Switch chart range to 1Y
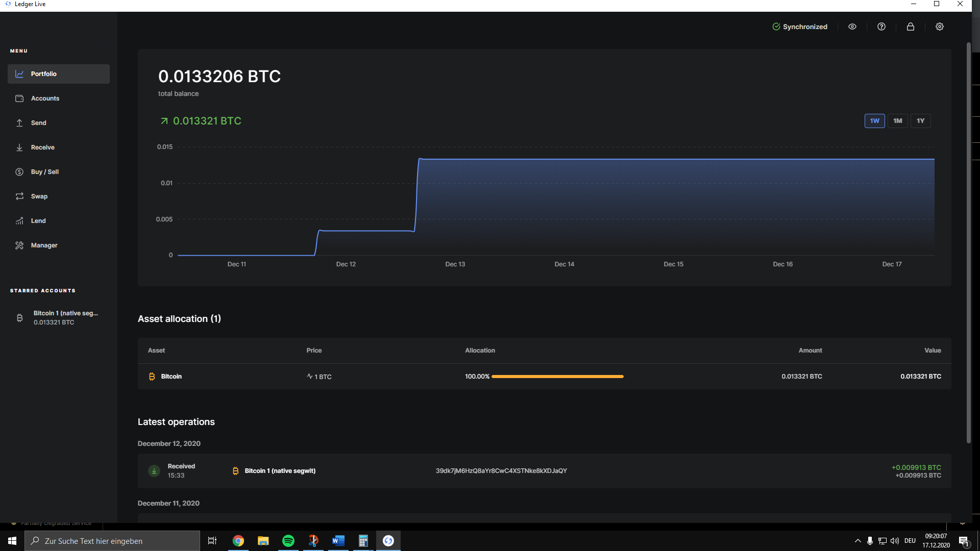Viewport: 980px width, 551px height. (920, 121)
